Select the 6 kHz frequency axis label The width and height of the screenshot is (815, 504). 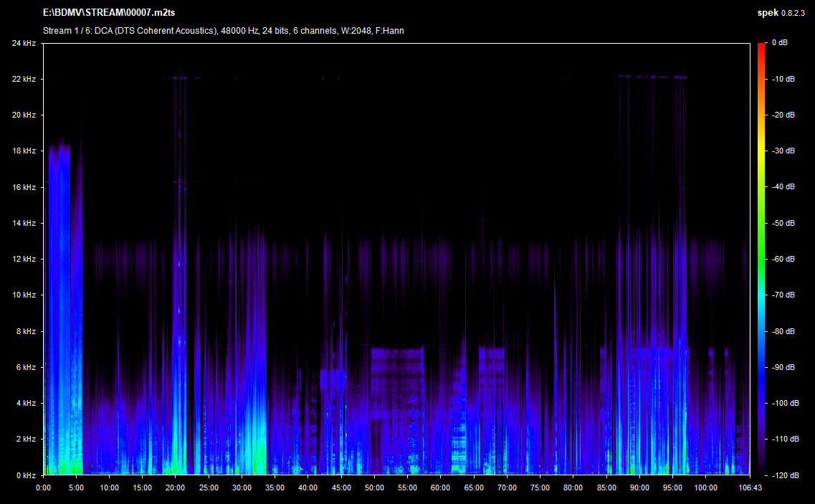25,367
